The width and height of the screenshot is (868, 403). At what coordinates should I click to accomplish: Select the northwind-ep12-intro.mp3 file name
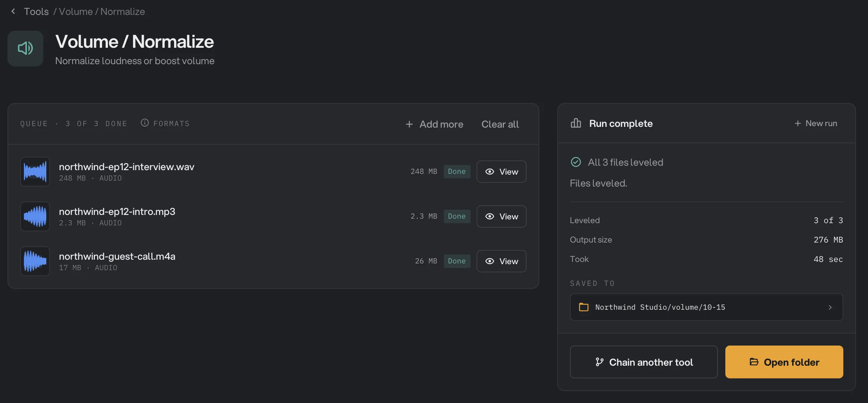click(117, 212)
